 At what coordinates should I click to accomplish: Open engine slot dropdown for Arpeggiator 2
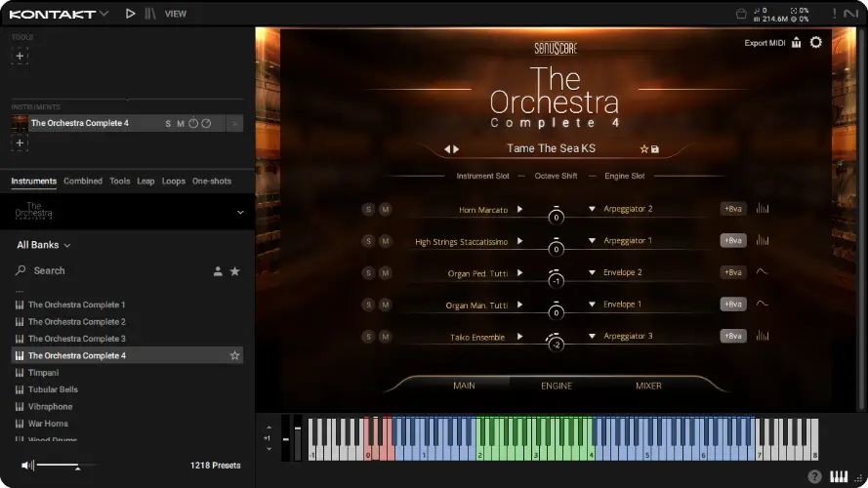click(592, 209)
